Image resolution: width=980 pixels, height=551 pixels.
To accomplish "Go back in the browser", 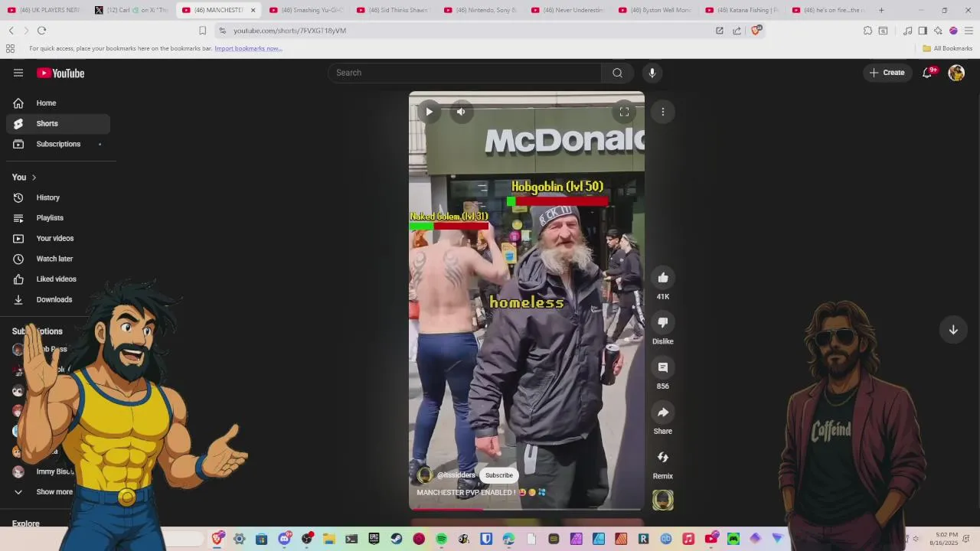I will click(11, 31).
